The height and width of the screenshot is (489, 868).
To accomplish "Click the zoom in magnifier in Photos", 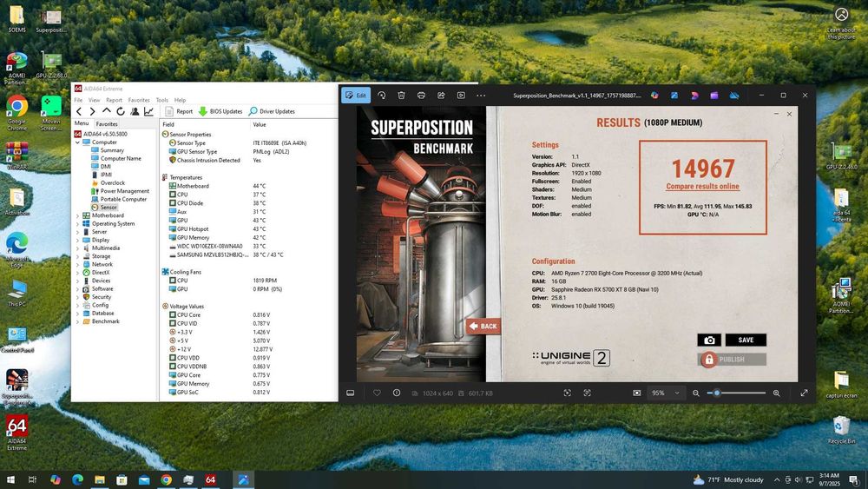I will pyautogui.click(x=777, y=393).
